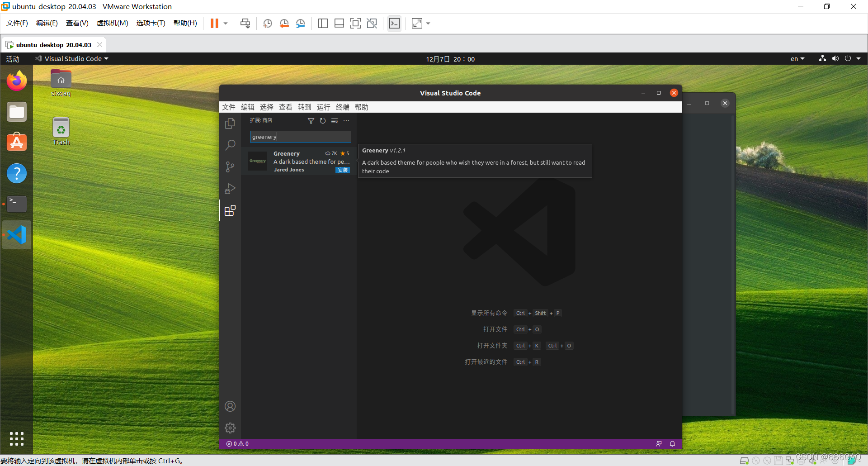Open the 终端 menu in VS Code
This screenshot has width=868, height=466.
click(343, 107)
